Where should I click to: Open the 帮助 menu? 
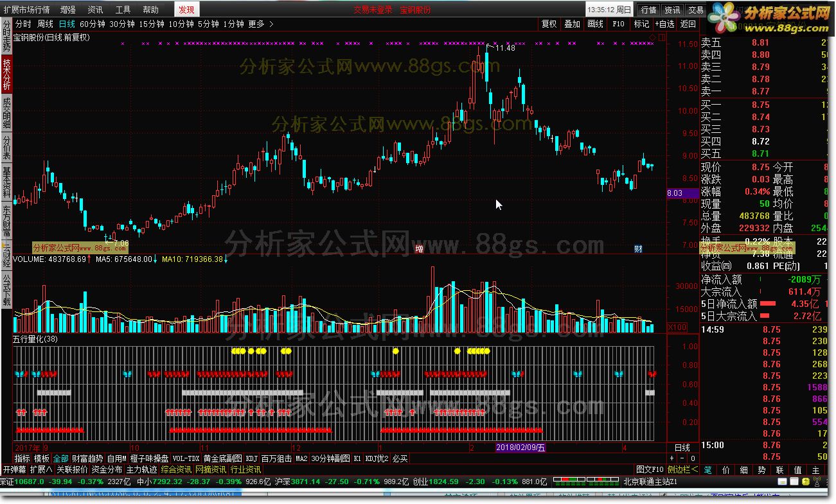pos(150,10)
